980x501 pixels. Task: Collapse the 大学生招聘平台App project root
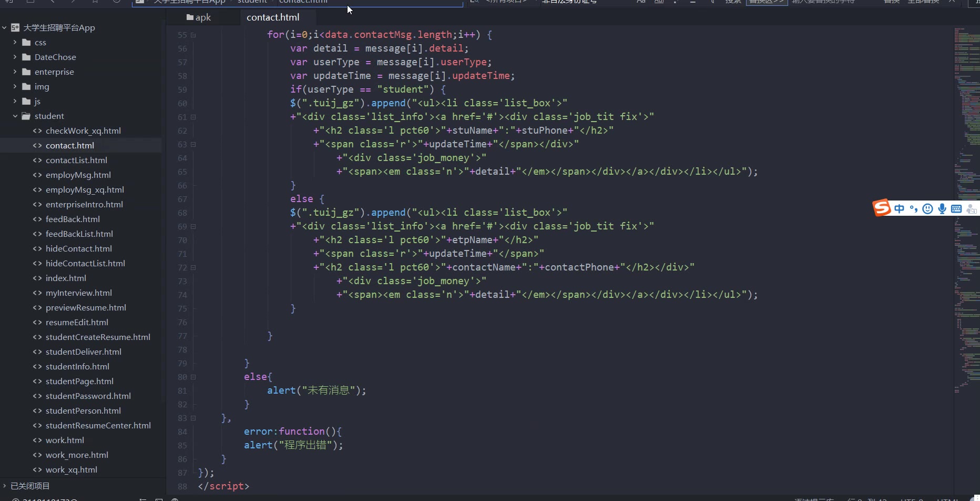(x=4, y=27)
